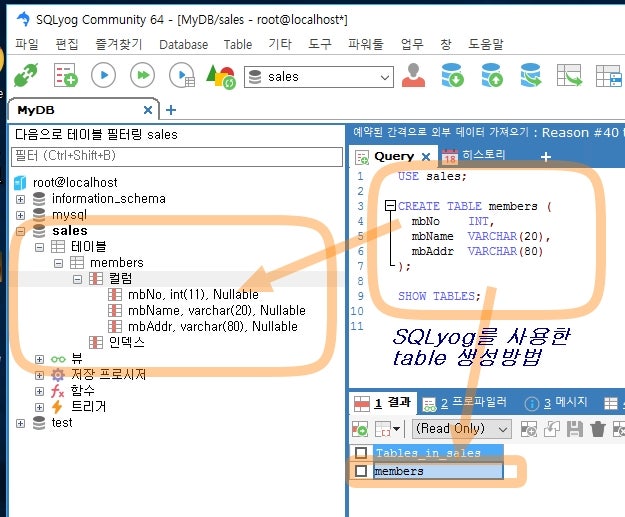Expand the information_schema database
625x517 pixels.
coord(20,199)
